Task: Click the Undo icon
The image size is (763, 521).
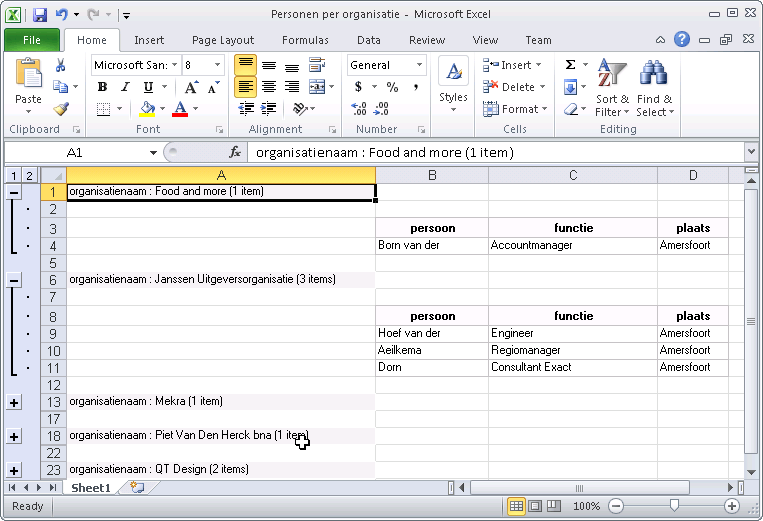Action: coord(61,15)
